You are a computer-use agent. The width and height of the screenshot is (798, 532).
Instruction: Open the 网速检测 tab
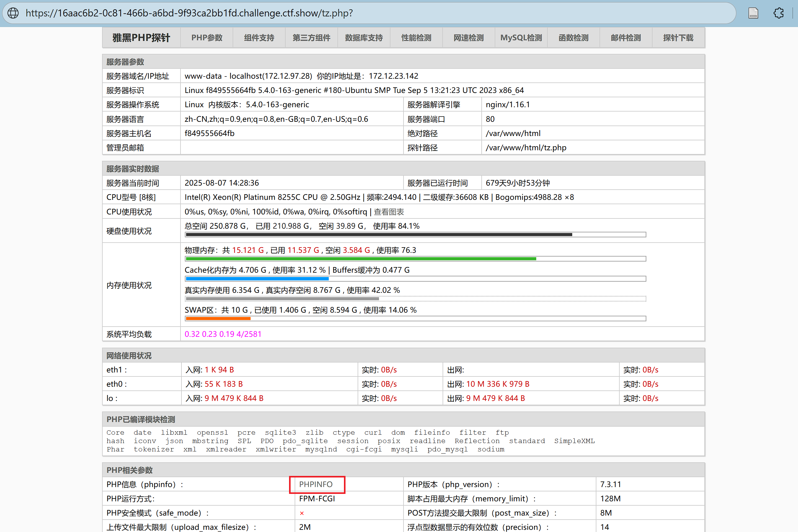tap(468, 38)
